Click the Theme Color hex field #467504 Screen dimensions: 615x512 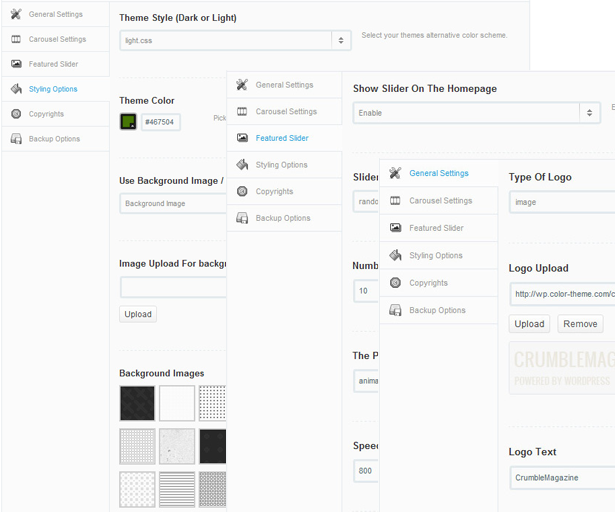click(x=160, y=122)
